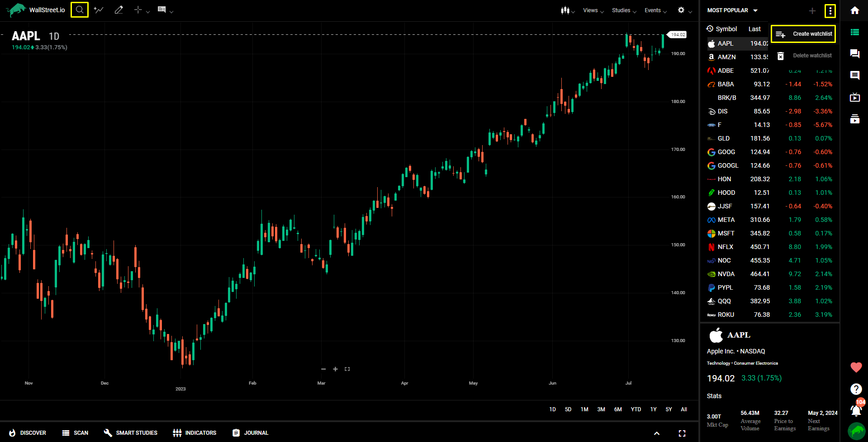Open the chart settings gear
This screenshot has height=442, width=868.
(681, 10)
